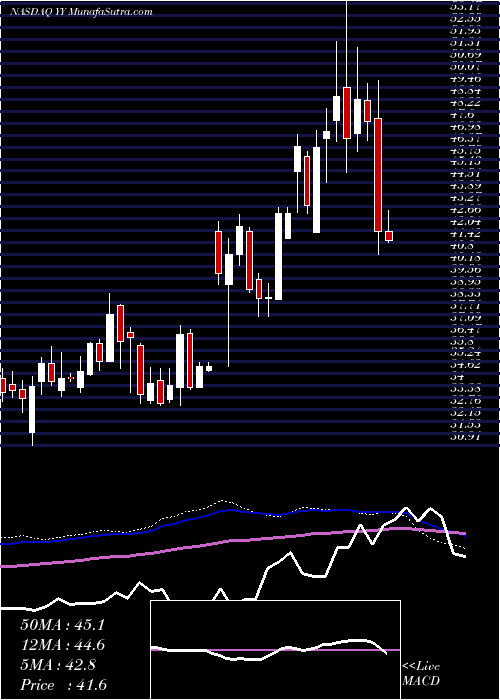Click the last small red candle near 41.42

[x=389, y=236]
